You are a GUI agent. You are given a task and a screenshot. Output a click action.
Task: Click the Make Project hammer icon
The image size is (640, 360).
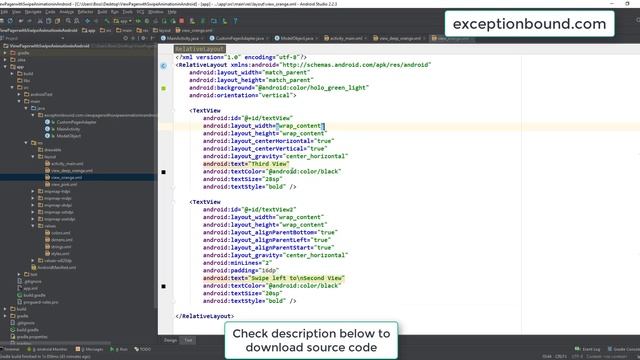[x=107, y=21]
